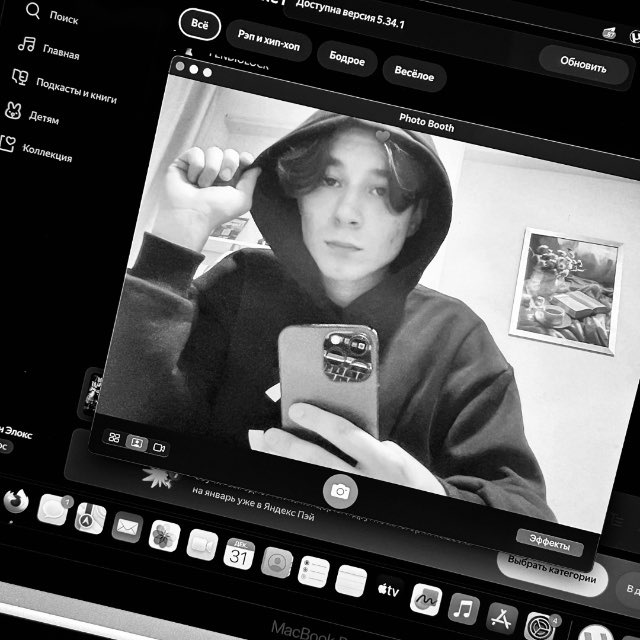Open the Эффекты effects panel

[x=550, y=545]
